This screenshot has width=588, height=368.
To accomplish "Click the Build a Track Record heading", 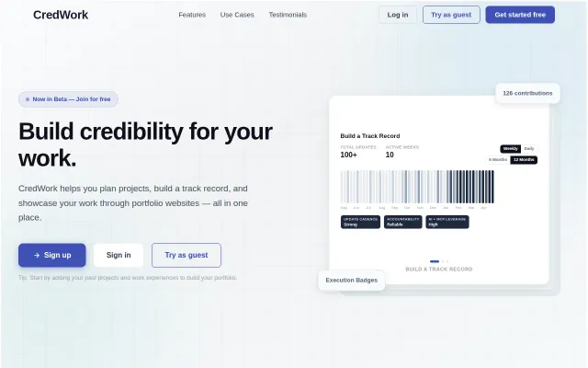I will click(x=370, y=136).
